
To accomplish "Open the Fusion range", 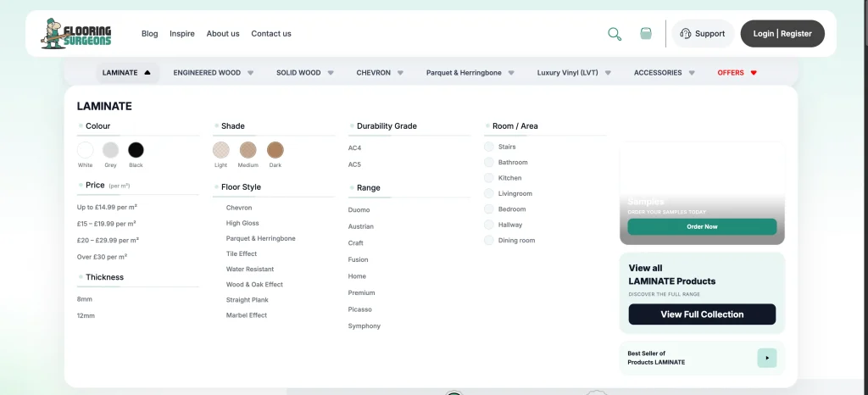I will (359, 260).
